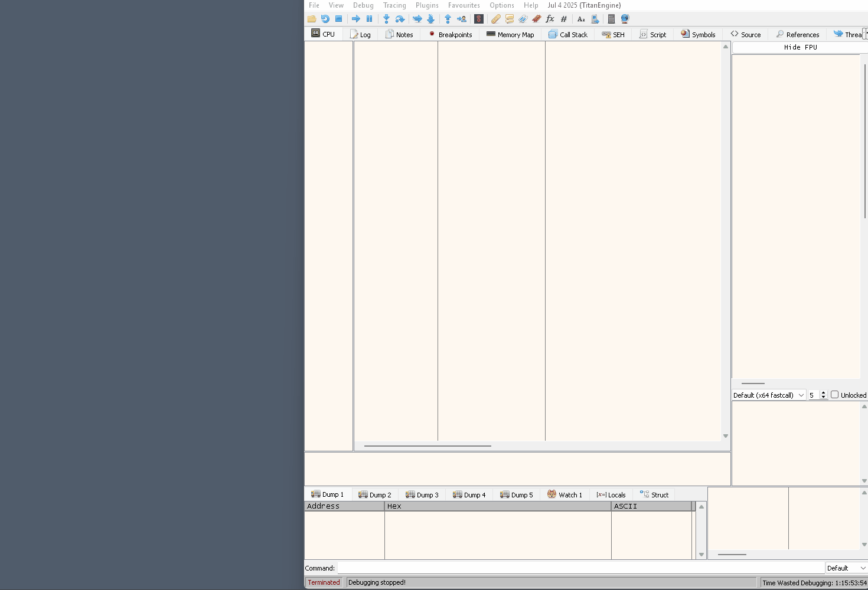Select the Watch 1 tab
This screenshot has height=590, width=868.
coord(564,495)
